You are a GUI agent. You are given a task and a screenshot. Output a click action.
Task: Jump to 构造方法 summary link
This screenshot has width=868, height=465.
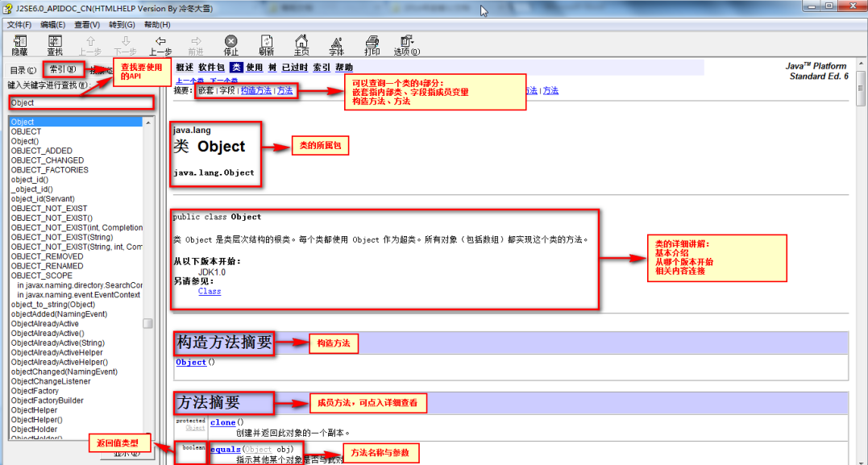(x=256, y=90)
